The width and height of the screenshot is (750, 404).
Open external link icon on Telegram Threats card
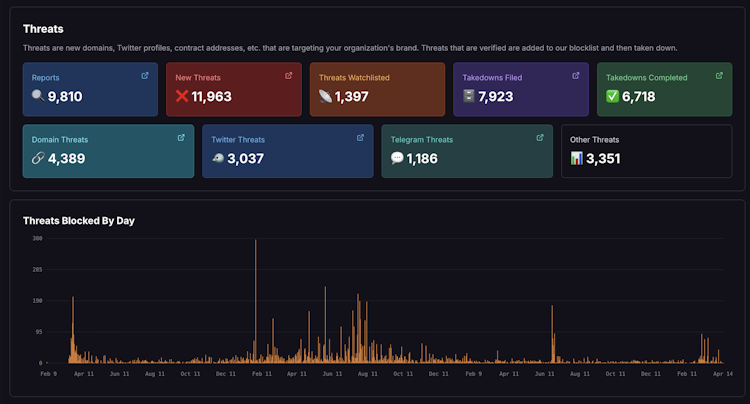click(540, 138)
